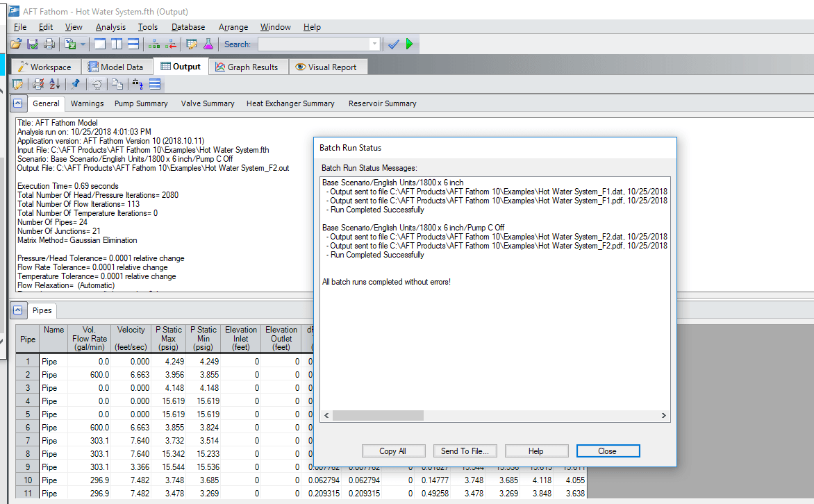Click the blue pushpin icon
814x504 pixels.
click(x=76, y=84)
